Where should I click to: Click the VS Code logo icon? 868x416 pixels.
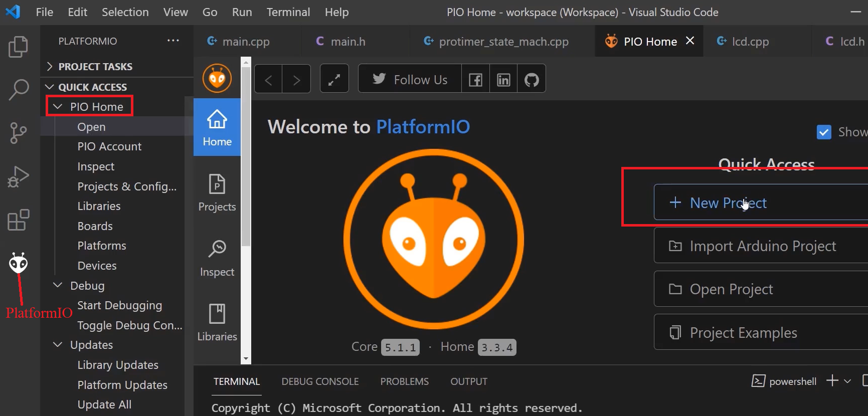tap(13, 12)
